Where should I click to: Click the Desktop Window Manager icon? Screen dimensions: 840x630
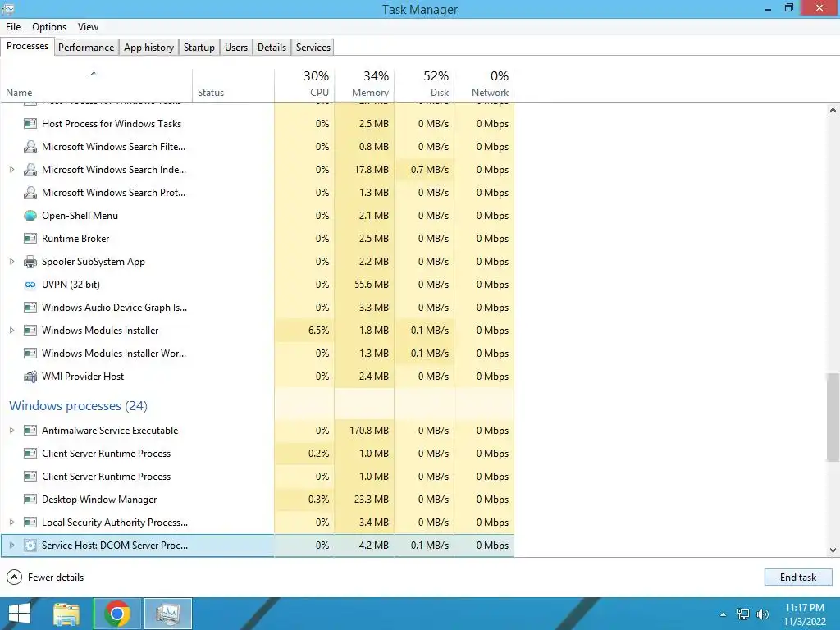[x=30, y=500]
